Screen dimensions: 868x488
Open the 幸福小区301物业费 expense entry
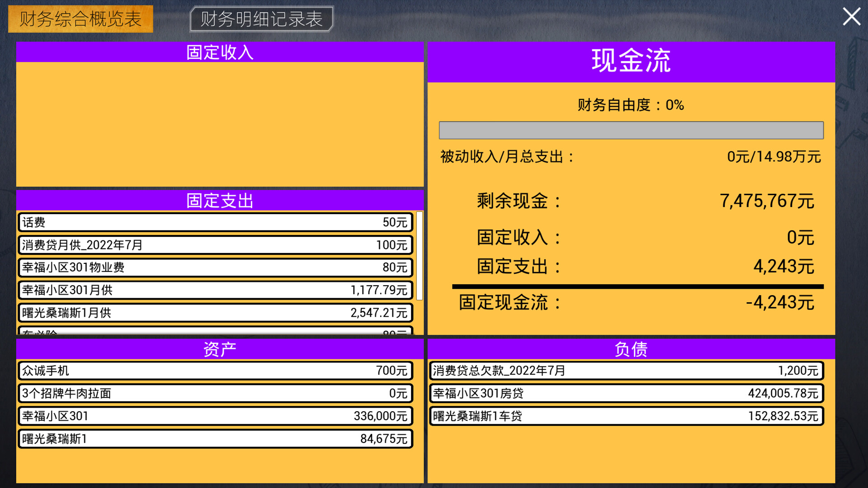pyautogui.click(x=214, y=267)
